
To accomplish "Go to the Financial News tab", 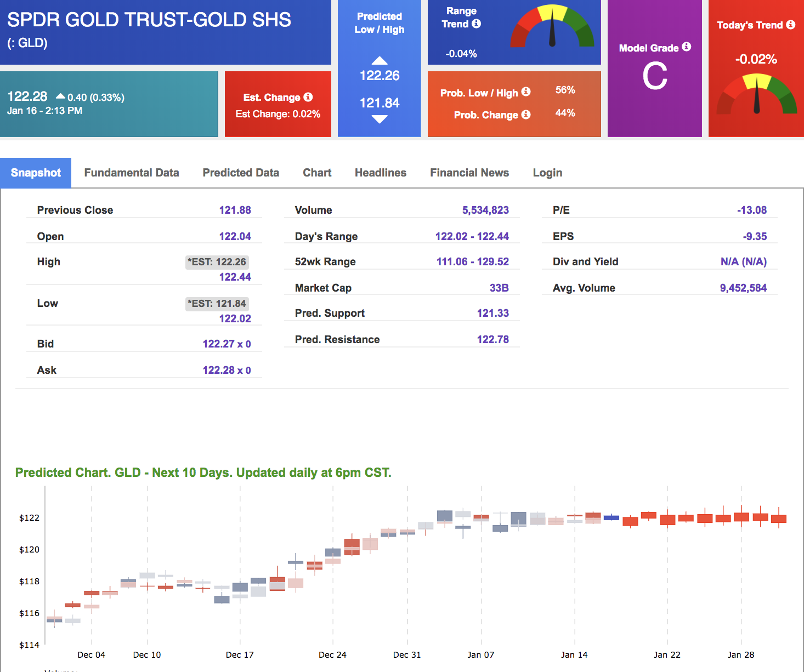I will pos(469,173).
